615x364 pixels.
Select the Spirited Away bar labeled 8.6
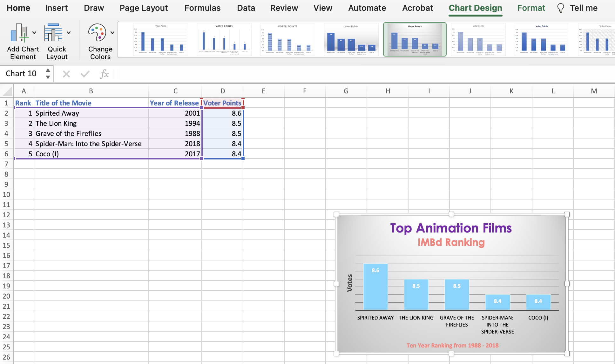point(375,286)
